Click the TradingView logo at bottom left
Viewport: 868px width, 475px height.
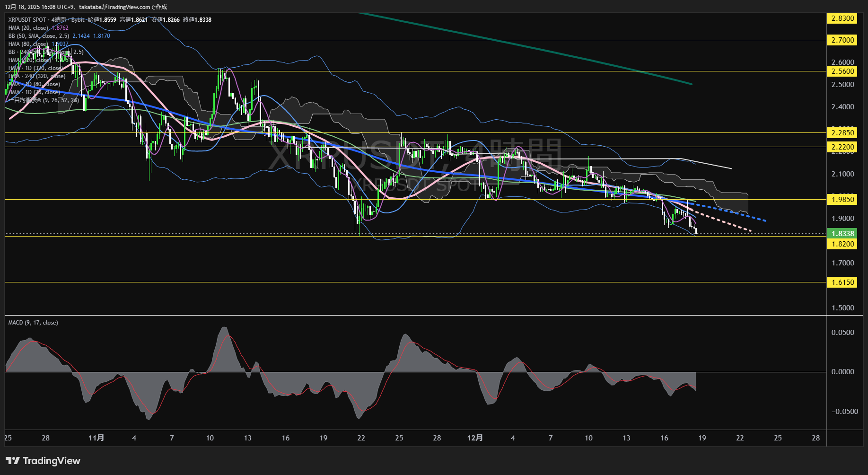43,461
